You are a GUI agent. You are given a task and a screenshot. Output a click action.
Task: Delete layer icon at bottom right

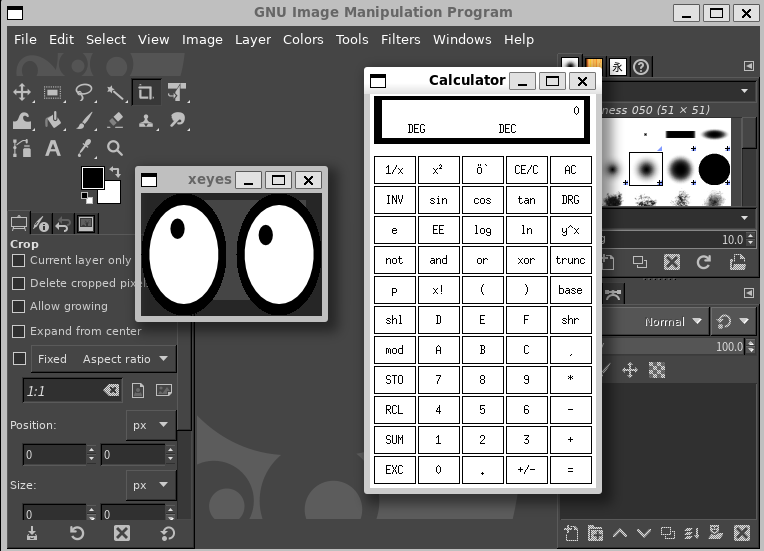[x=742, y=533]
